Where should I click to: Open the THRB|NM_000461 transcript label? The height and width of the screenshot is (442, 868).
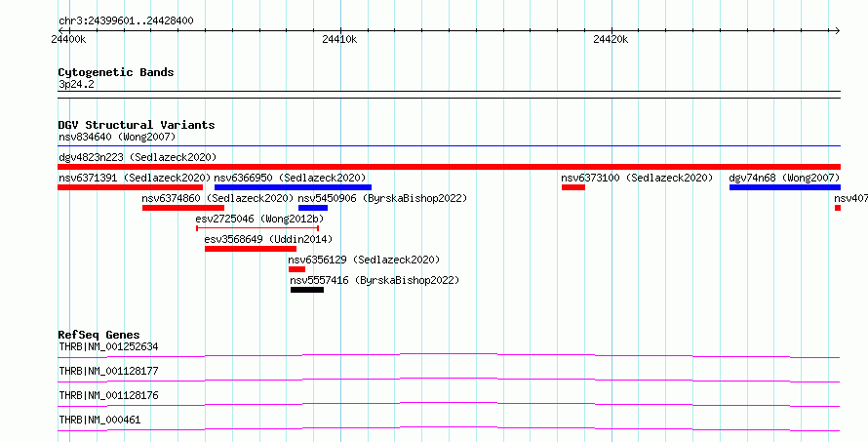(x=99, y=420)
